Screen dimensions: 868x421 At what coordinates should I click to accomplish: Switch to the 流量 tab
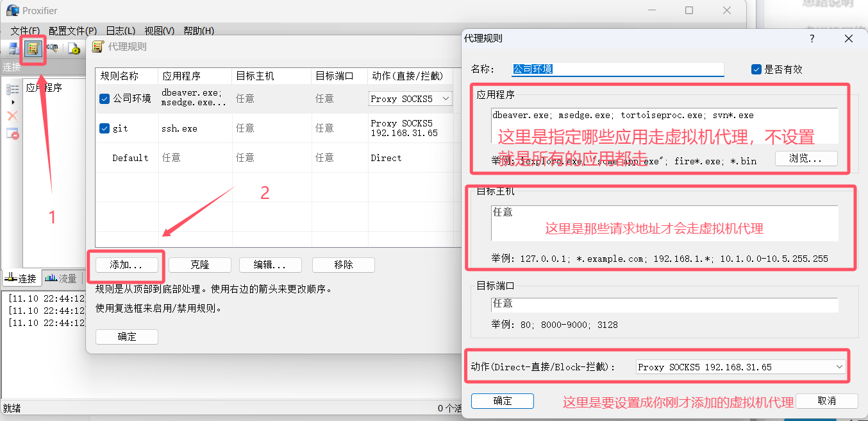(61, 279)
